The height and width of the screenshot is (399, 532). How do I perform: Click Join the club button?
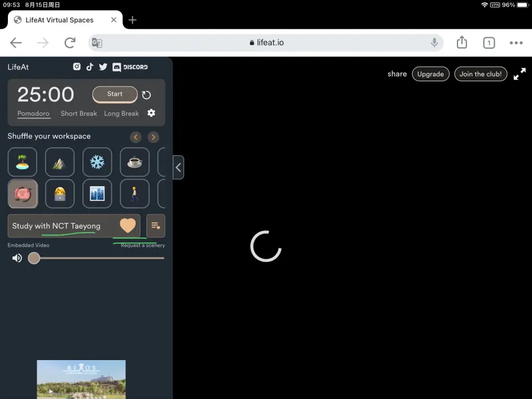481,74
